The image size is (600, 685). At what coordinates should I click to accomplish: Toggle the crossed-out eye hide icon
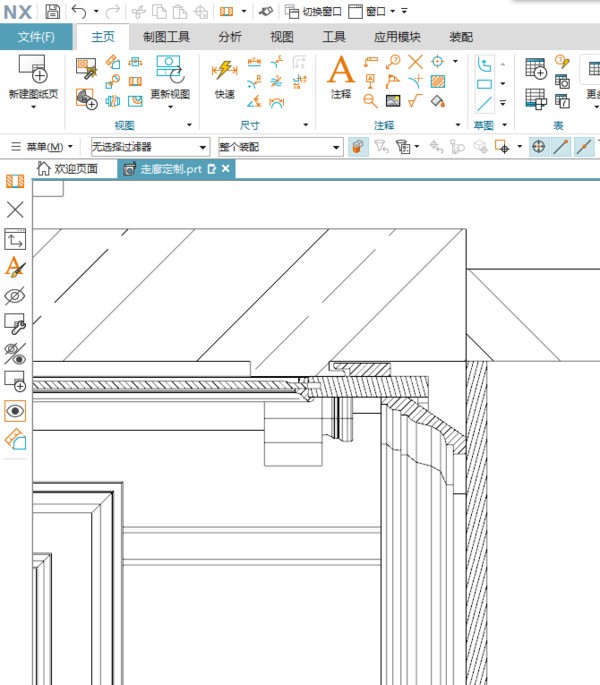coord(15,296)
